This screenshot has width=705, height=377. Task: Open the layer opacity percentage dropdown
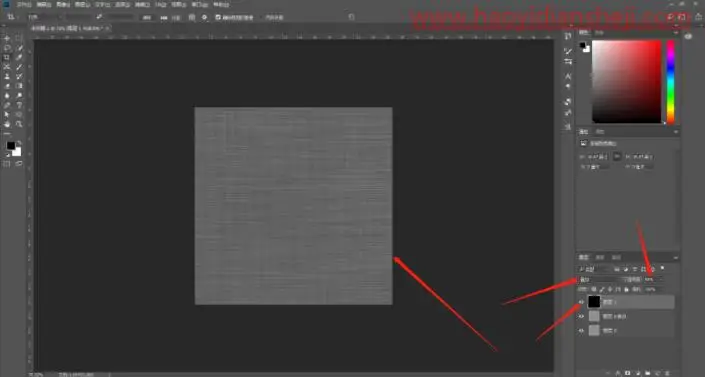(652, 279)
